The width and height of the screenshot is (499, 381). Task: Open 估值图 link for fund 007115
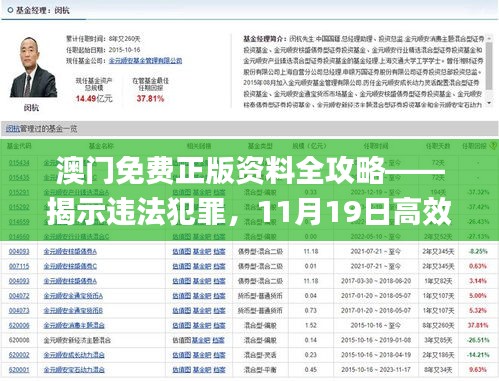(182, 266)
